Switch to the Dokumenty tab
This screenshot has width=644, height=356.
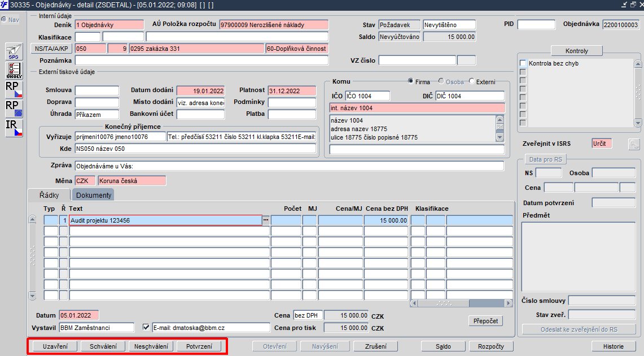(93, 196)
